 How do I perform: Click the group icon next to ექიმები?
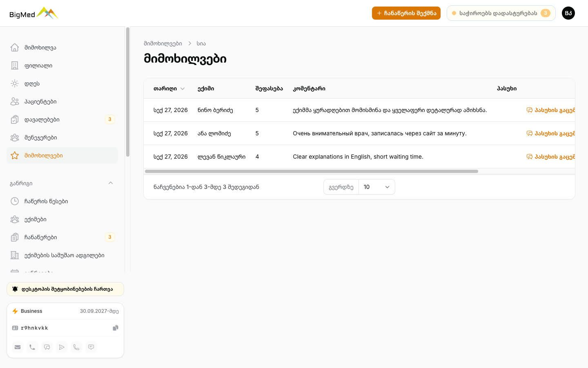(15, 219)
